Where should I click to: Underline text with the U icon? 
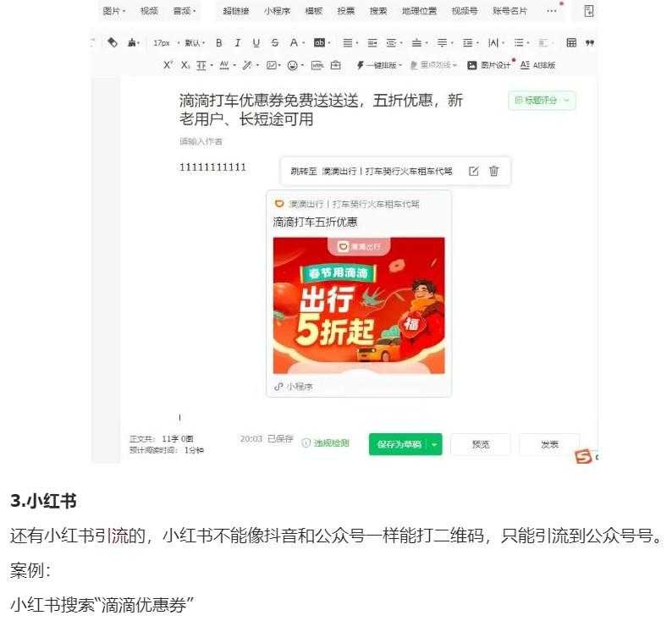click(256, 43)
